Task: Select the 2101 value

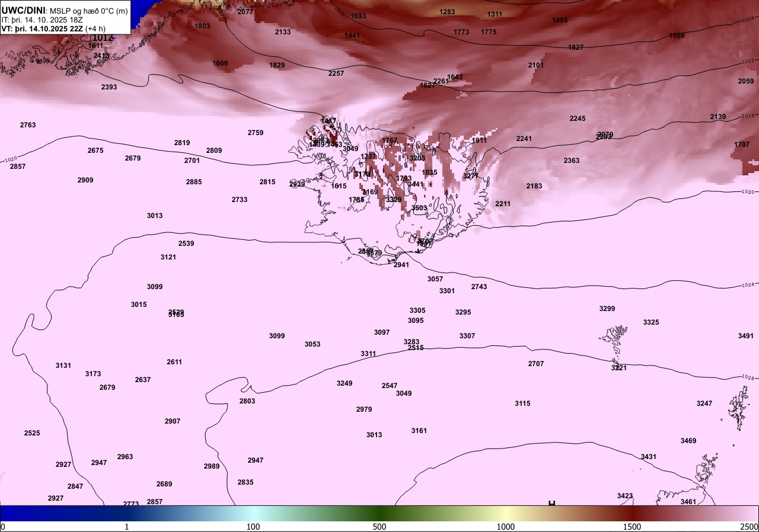Action: pos(536,65)
